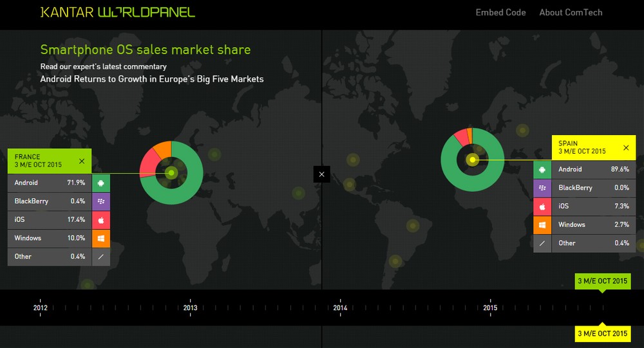644x348 pixels.
Task: Select Spain Windows 2.7% row
Action: click(594, 225)
